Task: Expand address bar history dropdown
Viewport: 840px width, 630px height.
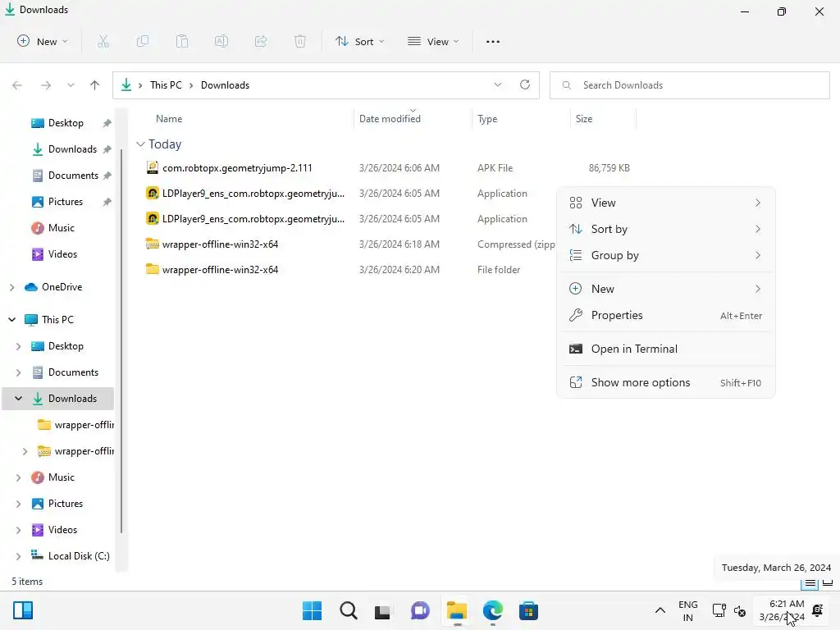Action: (x=498, y=84)
